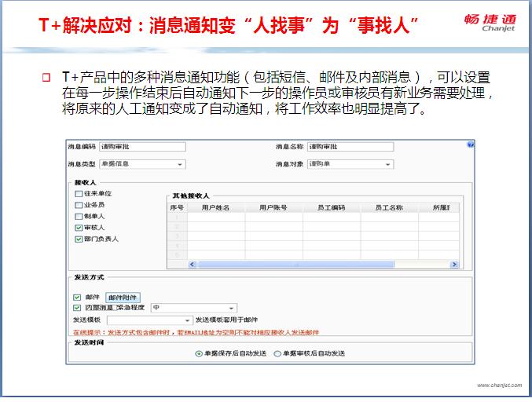Toggle the 邮件 send method checkbox

[x=77, y=298]
